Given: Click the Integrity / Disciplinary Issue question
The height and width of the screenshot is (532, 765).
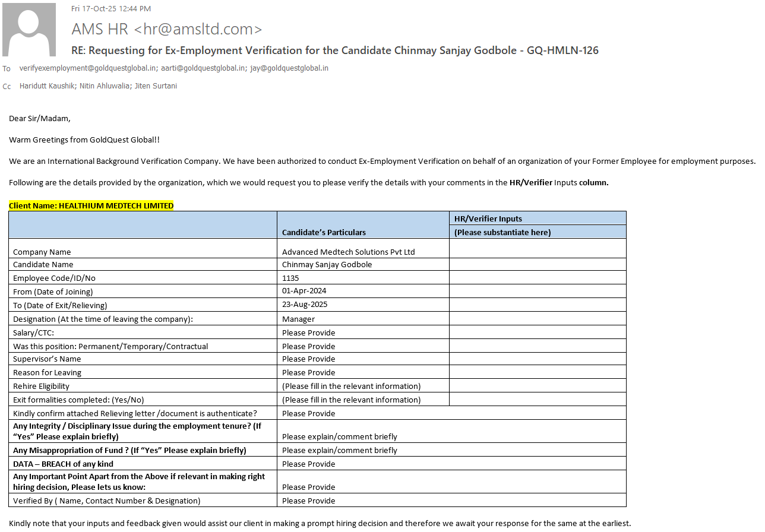Looking at the screenshot, I should click(137, 431).
